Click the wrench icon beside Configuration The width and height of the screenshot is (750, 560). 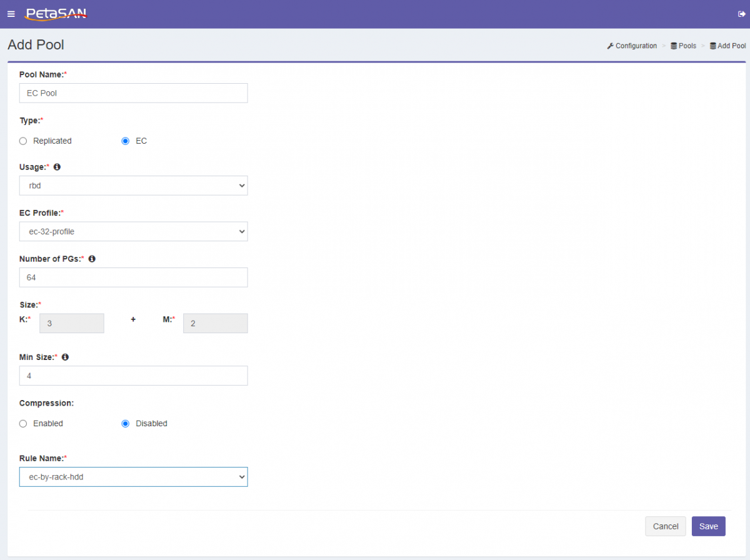610,46
